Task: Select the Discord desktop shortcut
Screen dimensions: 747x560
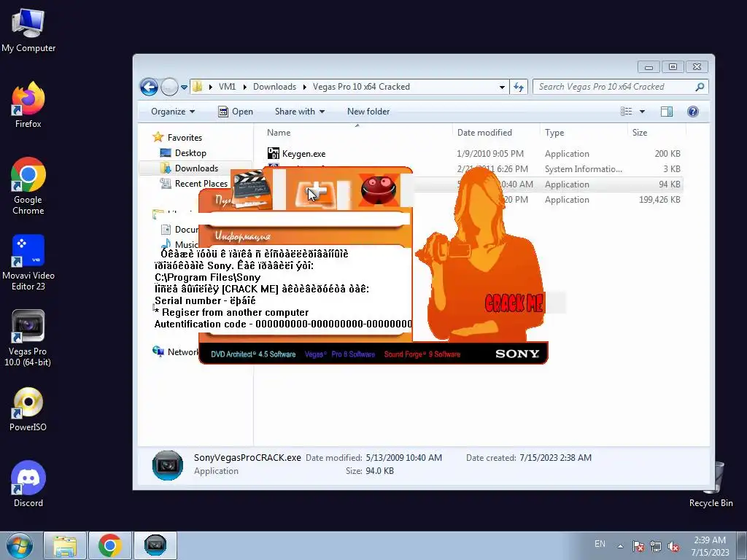Action: (x=28, y=484)
